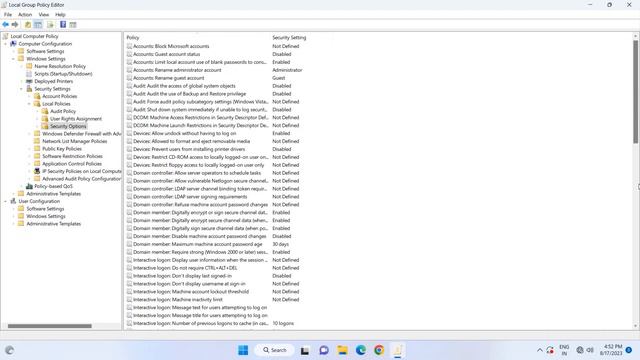Toggle the Show/Hide Action Pane toolbar icon
Viewport: 640px width, 360px height.
tap(73, 25)
